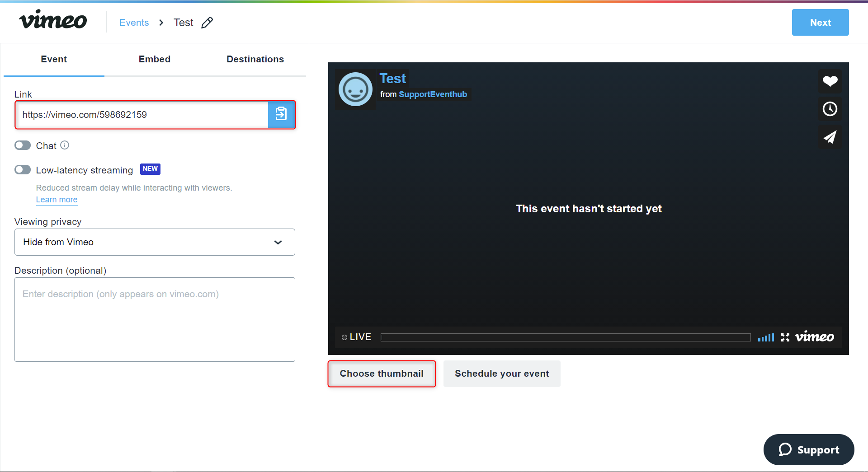
Task: Open Learn more link
Action: coord(57,200)
